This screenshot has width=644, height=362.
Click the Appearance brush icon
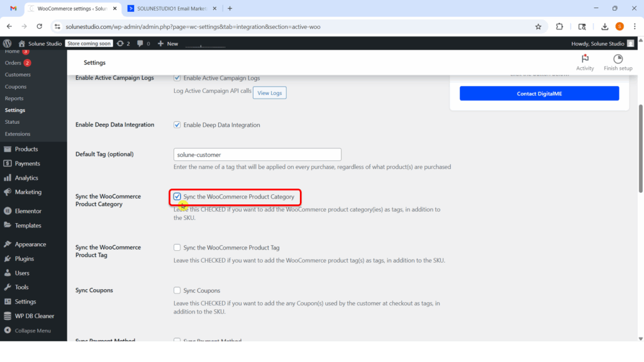pos(8,244)
